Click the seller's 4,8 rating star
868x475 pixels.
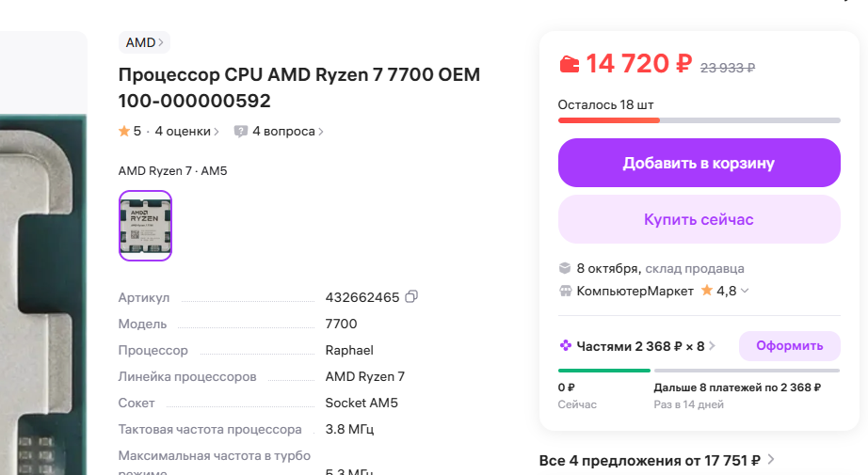pyautogui.click(x=706, y=291)
